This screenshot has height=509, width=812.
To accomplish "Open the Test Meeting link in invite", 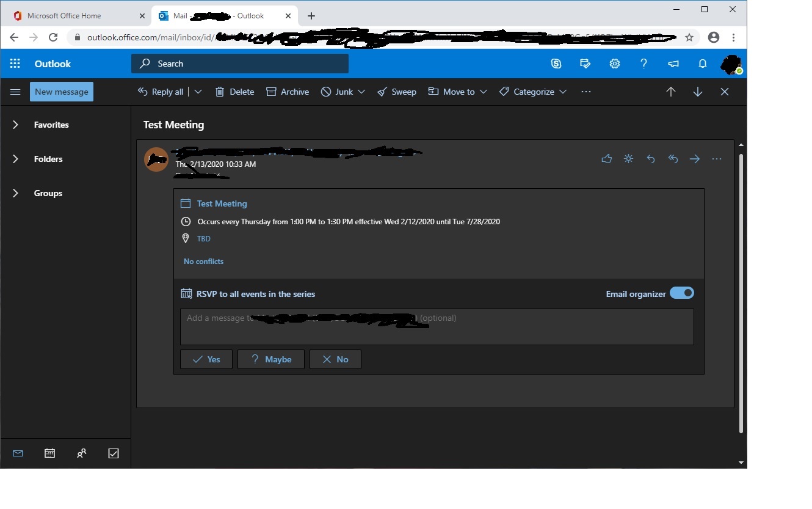I will tap(222, 203).
